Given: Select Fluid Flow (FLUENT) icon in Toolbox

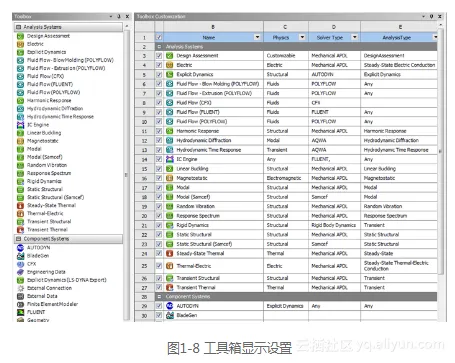Looking at the screenshot, I should click(x=20, y=84).
